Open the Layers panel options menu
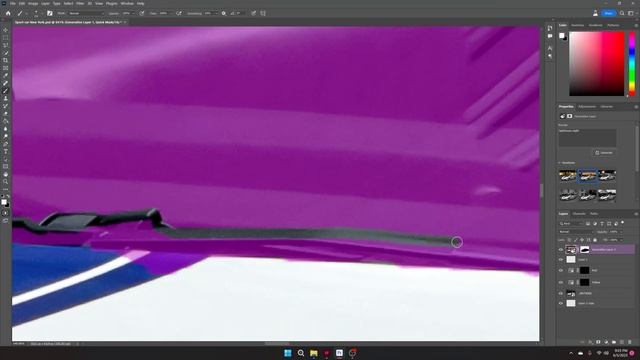The image size is (640, 360). (636, 213)
